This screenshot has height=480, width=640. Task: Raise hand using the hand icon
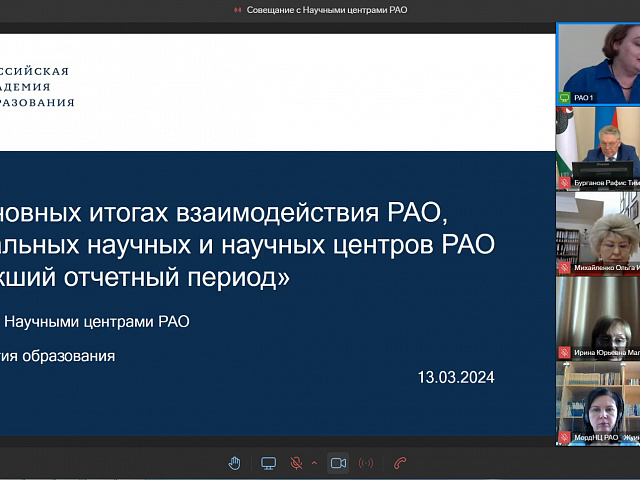pos(235,463)
